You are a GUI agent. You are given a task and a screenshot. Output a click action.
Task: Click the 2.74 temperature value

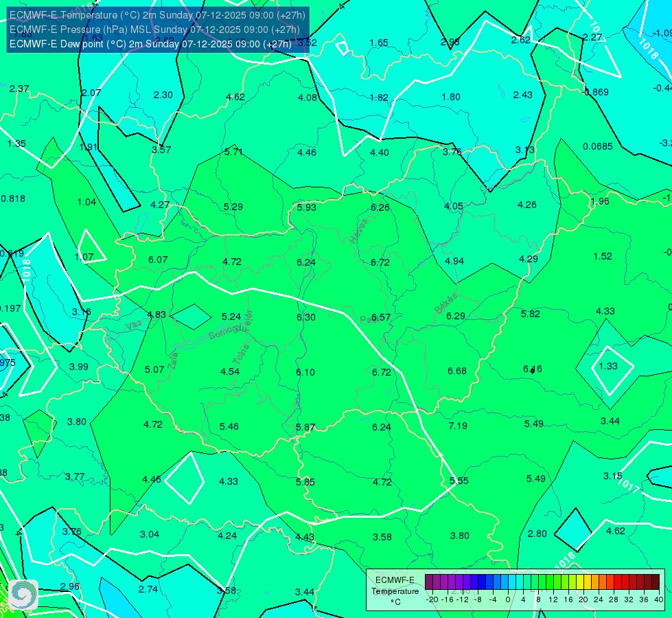148,590
